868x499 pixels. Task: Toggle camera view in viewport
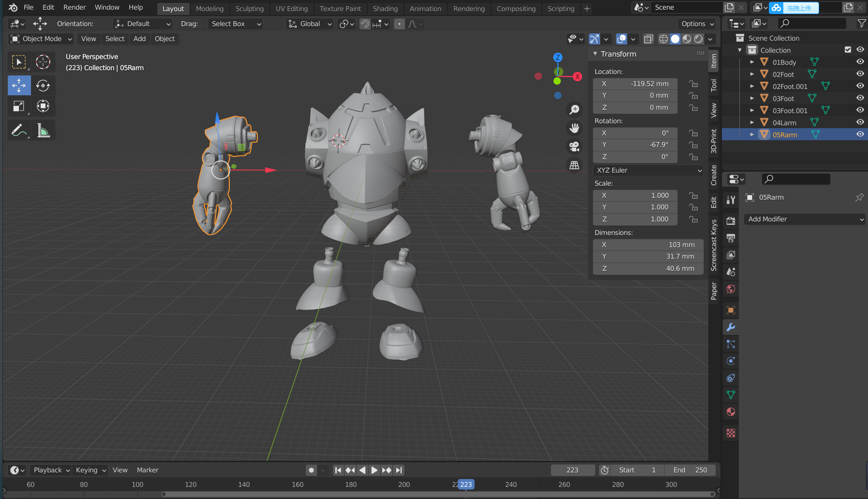point(574,147)
